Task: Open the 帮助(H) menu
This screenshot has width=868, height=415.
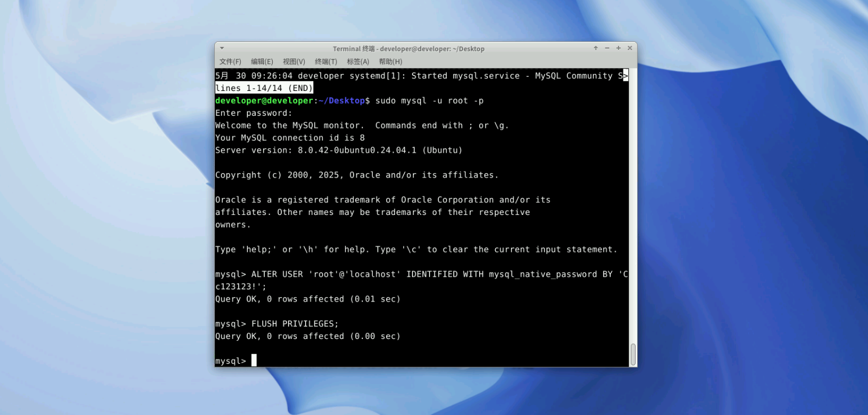Action: pos(390,62)
